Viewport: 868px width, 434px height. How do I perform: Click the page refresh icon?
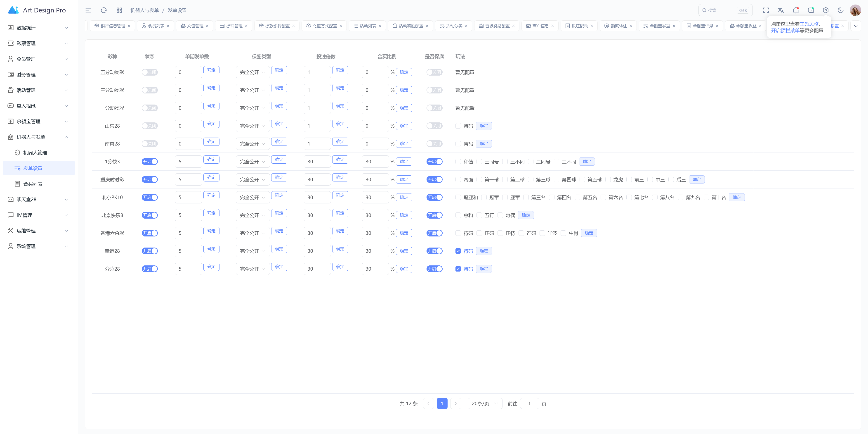pyautogui.click(x=104, y=10)
